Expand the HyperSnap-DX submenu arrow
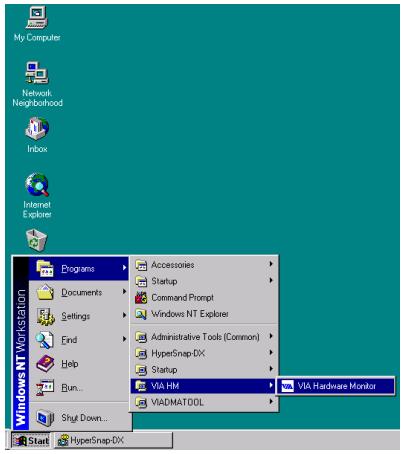The image size is (404, 454). [x=271, y=352]
